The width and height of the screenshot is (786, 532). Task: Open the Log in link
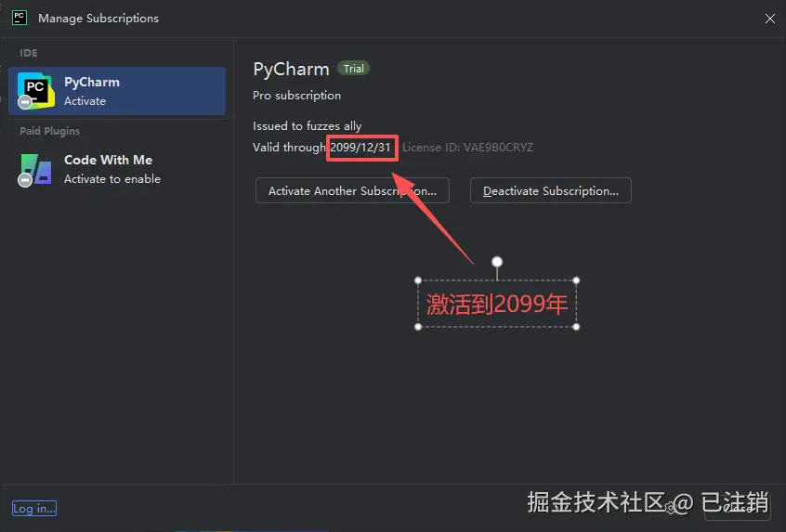click(34, 509)
